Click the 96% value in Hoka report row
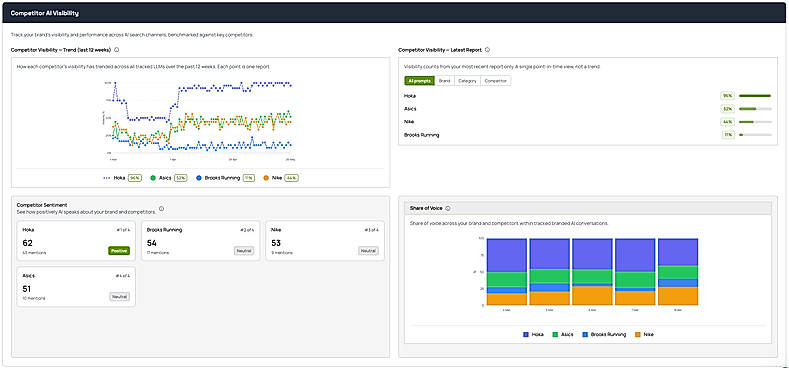 pos(728,95)
